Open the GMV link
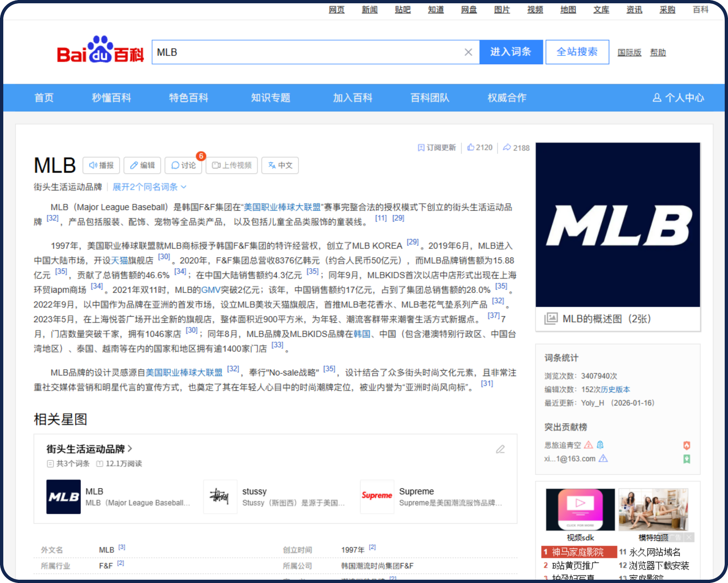 [211, 290]
